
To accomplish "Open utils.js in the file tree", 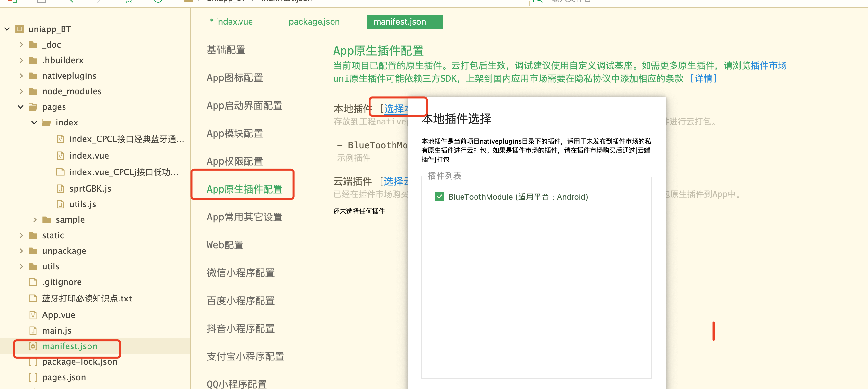I will tap(83, 204).
